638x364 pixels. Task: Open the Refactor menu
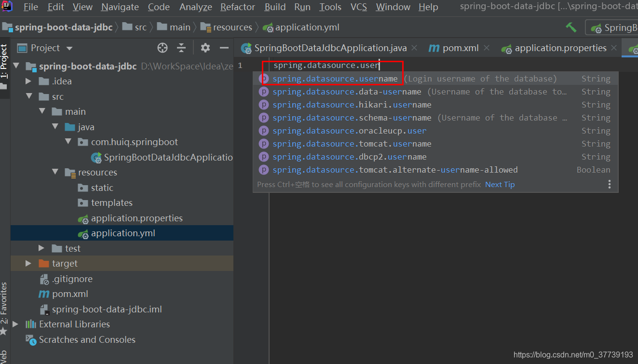[x=238, y=7]
